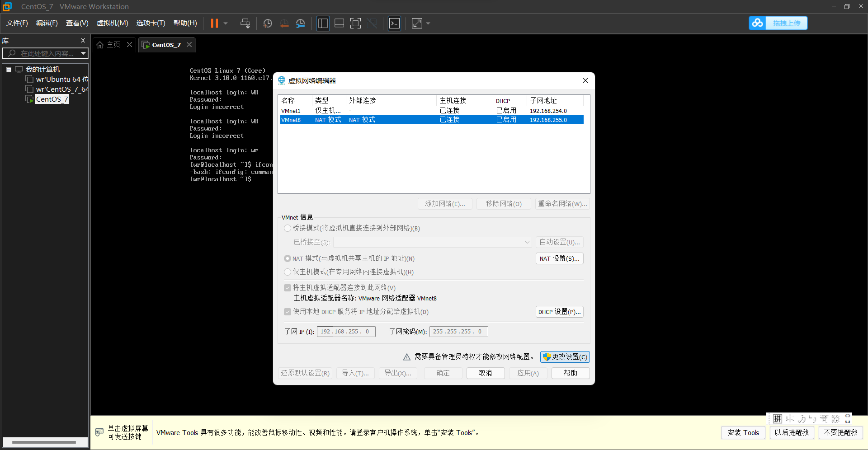868x450 pixels.
Task: Click the virtual network editor globe icon
Action: 282,80
